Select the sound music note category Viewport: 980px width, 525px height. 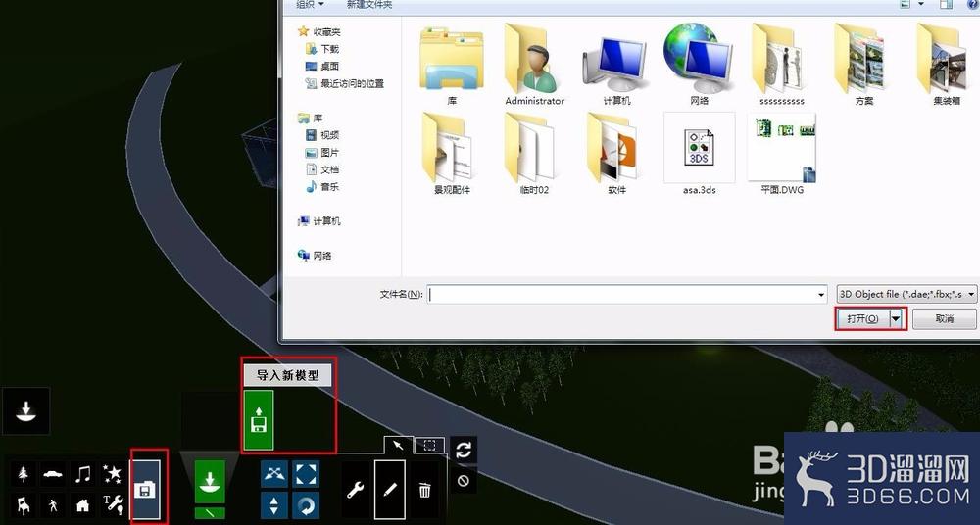tap(82, 475)
